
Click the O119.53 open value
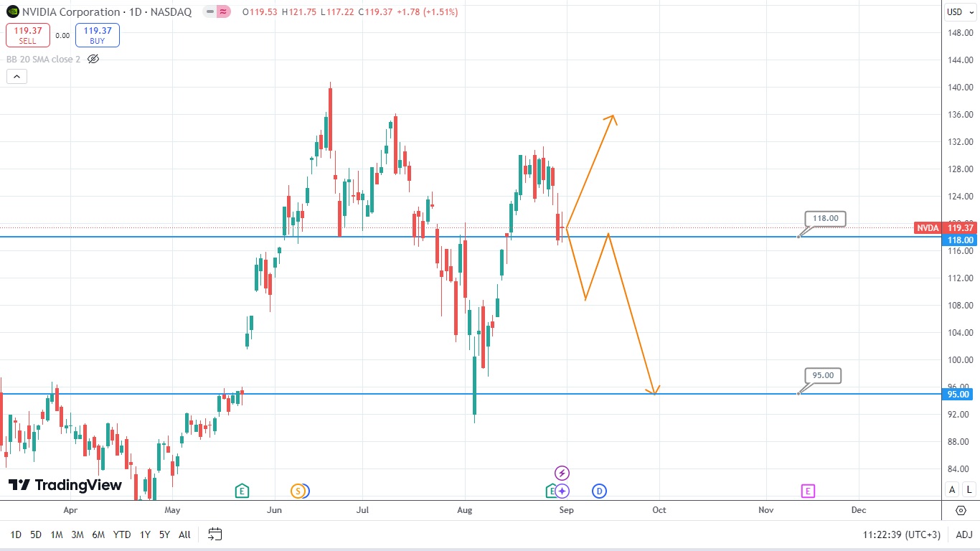coord(259,12)
